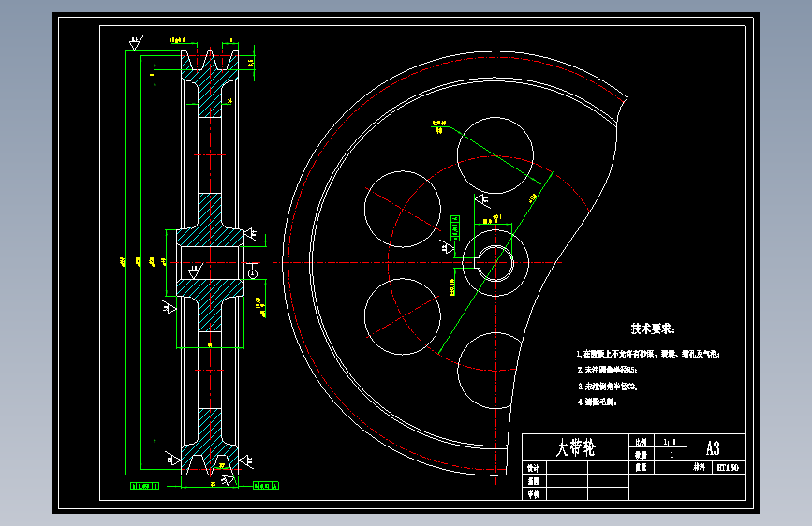Viewport: 812px width, 526px height.
Task: Select technical requirement line 1 text
Action: click(x=648, y=354)
